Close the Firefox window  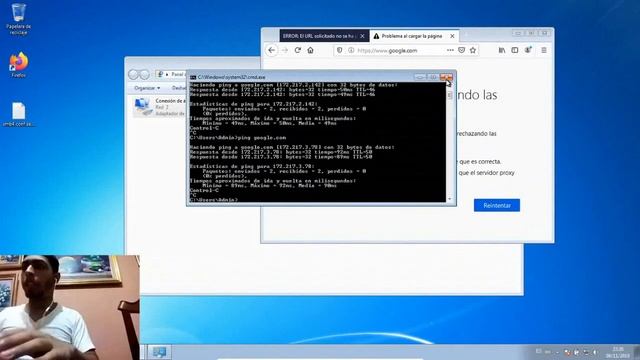coord(544,33)
